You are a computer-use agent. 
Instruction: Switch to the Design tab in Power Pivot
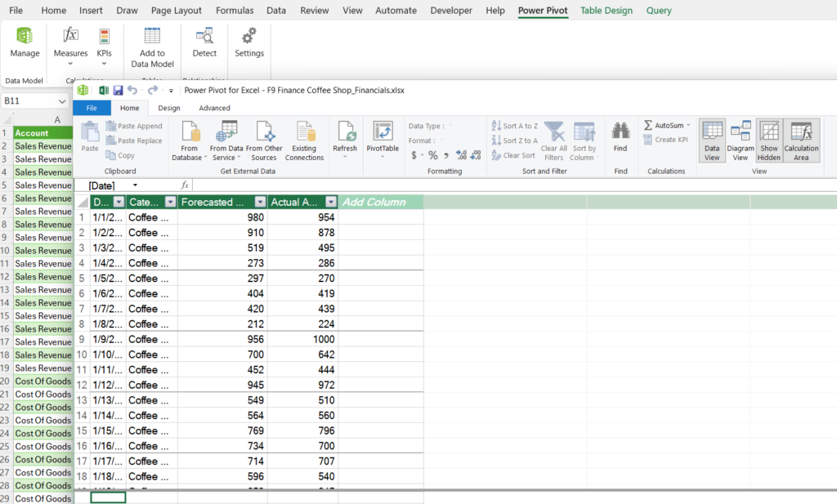point(168,107)
